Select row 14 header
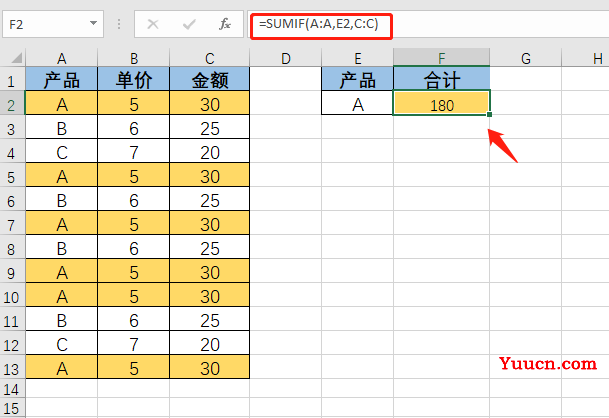This screenshot has width=609, height=418. click(x=11, y=389)
